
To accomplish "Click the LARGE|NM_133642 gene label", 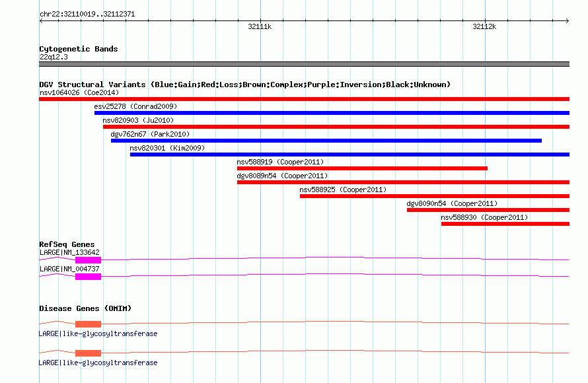I will (x=69, y=253).
